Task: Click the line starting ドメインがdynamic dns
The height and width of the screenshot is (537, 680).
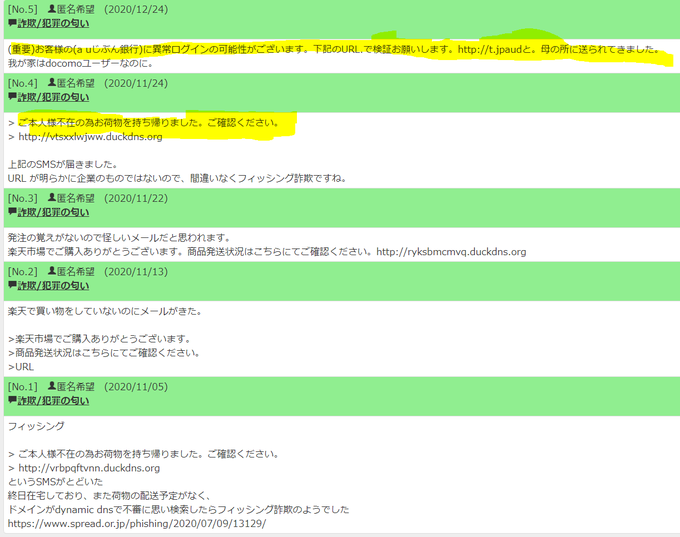Action: [x=178, y=510]
